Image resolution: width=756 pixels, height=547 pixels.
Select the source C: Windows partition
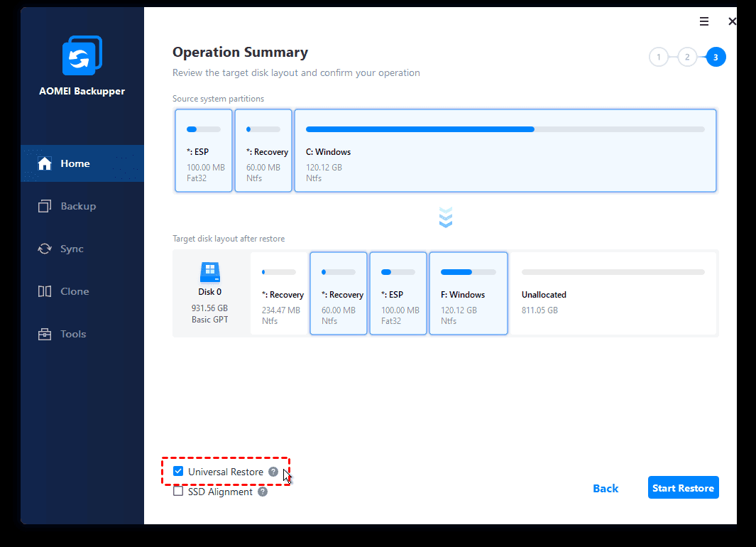(x=505, y=151)
